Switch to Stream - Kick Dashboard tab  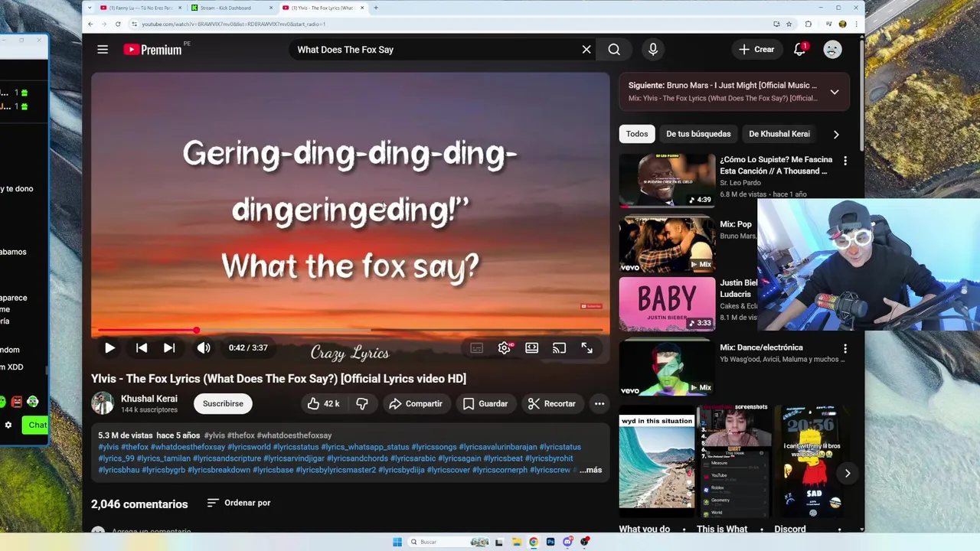pyautogui.click(x=230, y=8)
